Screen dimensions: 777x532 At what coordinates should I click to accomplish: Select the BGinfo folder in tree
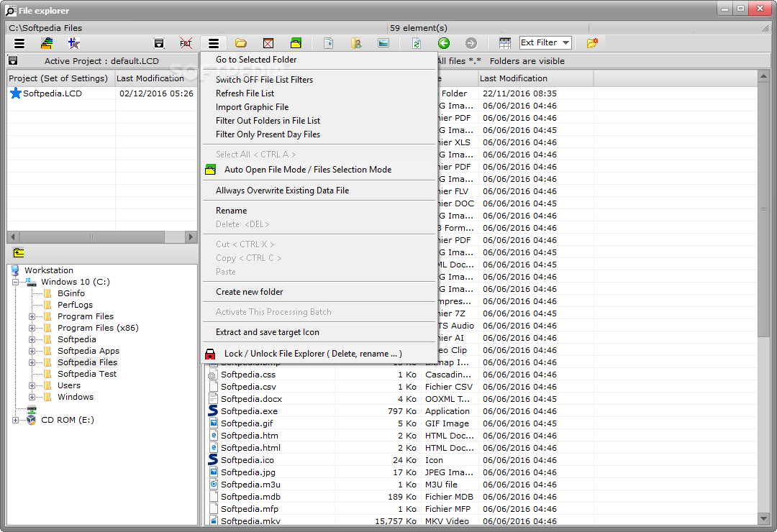71,293
